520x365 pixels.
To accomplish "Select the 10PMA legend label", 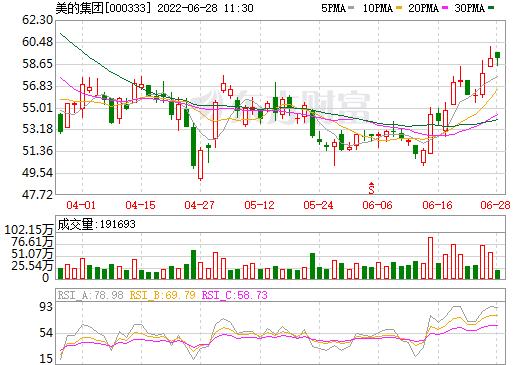I will coord(377,8).
